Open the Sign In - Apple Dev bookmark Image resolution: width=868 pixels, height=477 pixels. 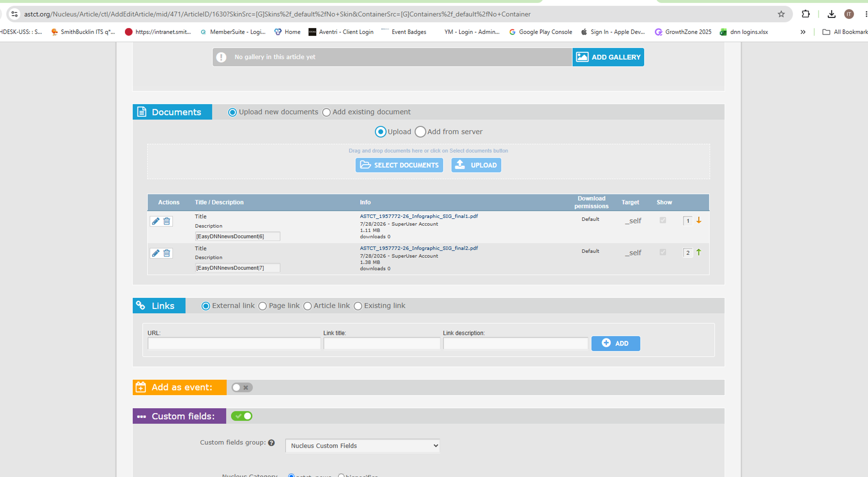click(x=613, y=32)
